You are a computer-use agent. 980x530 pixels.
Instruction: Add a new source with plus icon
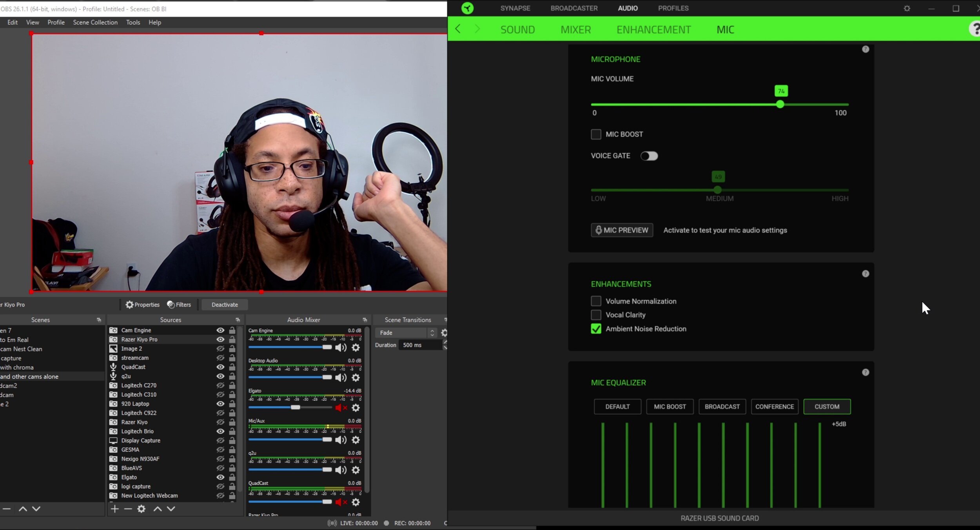click(114, 509)
